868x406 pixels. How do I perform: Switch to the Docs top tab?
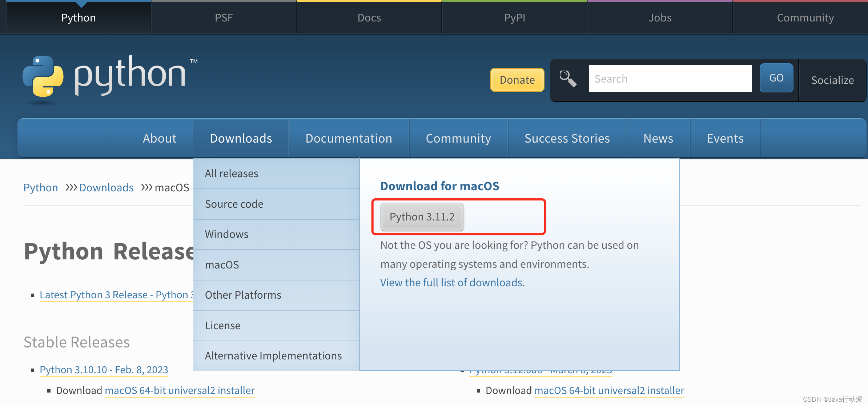[x=369, y=17]
